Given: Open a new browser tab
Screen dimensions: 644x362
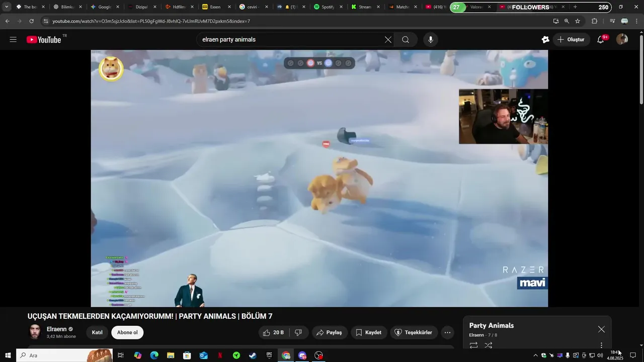Looking at the screenshot, I should pyautogui.click(x=575, y=7).
